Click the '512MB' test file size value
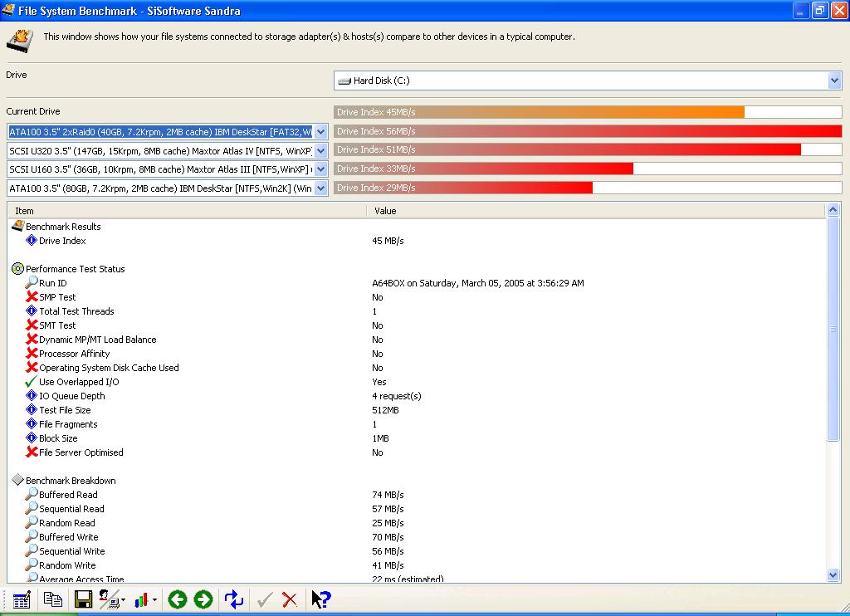The height and width of the screenshot is (616, 850). coord(385,410)
